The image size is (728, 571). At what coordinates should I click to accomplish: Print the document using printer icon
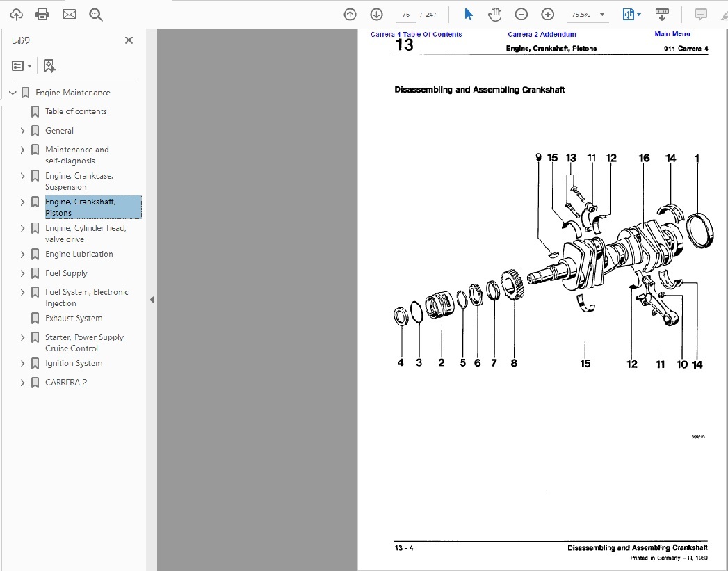(42, 15)
